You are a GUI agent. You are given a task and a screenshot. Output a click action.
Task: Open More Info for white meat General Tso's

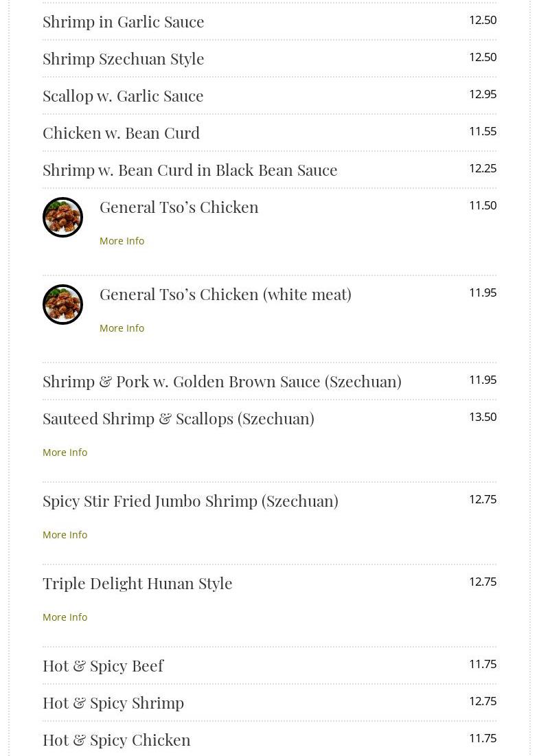[122, 328]
